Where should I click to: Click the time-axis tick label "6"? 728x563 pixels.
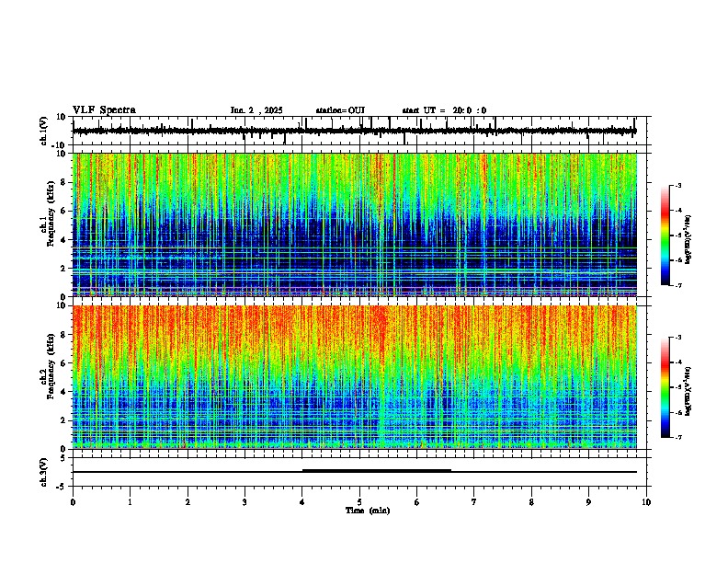point(417,502)
